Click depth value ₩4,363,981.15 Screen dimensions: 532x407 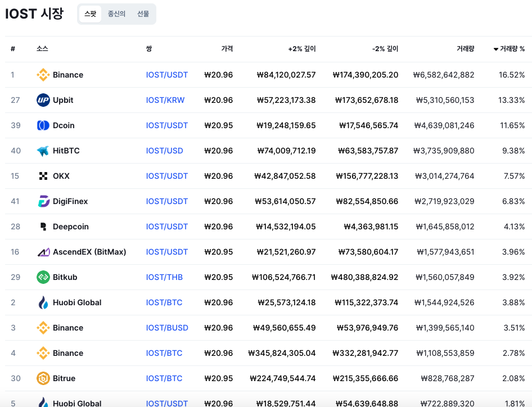pyautogui.click(x=371, y=227)
